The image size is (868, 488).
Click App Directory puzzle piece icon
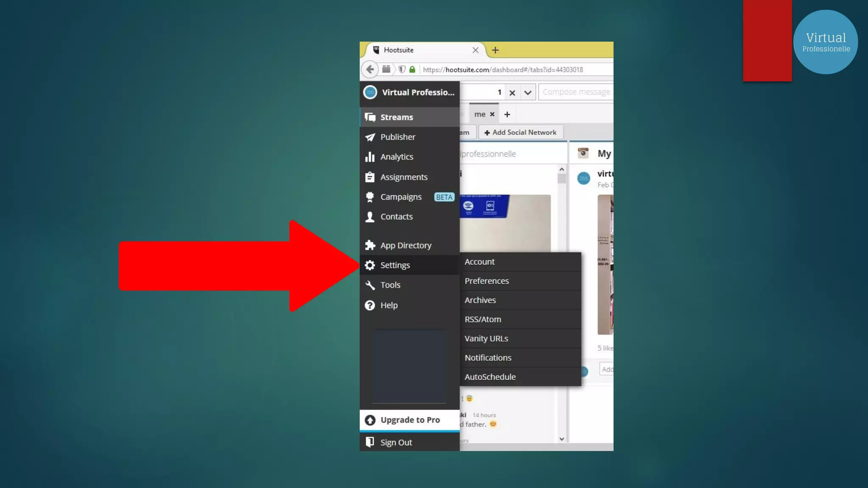point(370,245)
